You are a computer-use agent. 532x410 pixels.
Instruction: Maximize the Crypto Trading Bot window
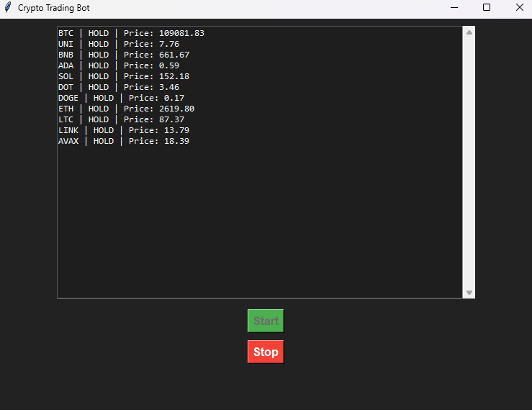click(487, 7)
